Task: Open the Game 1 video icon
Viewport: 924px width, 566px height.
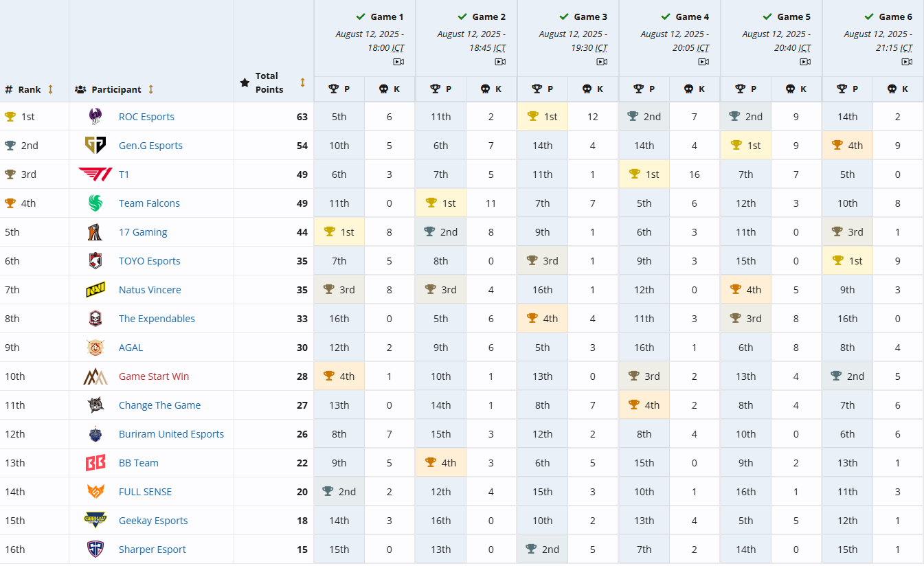Action: [398, 62]
